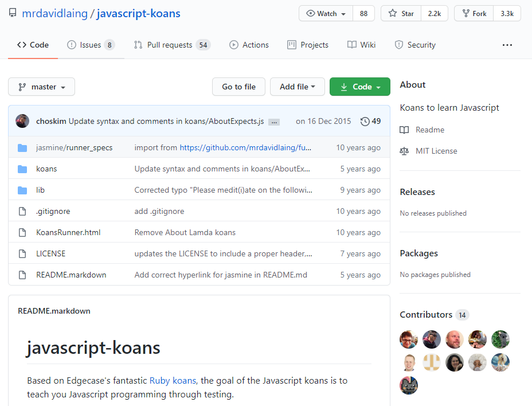Open the 'add .gitignore' commit message
Viewport: 532px width, 406px height.
tap(159, 211)
